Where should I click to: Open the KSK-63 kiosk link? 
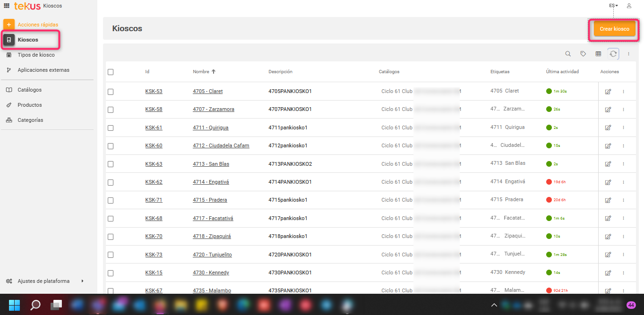click(154, 164)
